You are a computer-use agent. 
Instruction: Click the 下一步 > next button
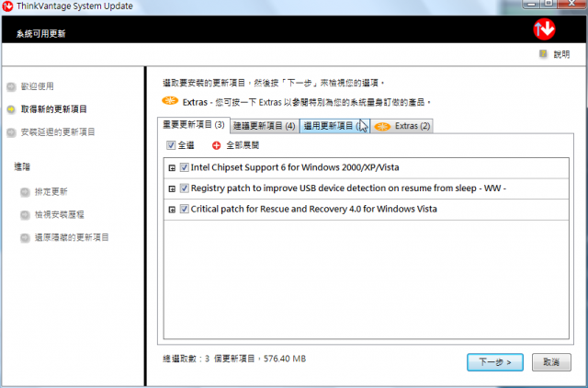click(495, 362)
